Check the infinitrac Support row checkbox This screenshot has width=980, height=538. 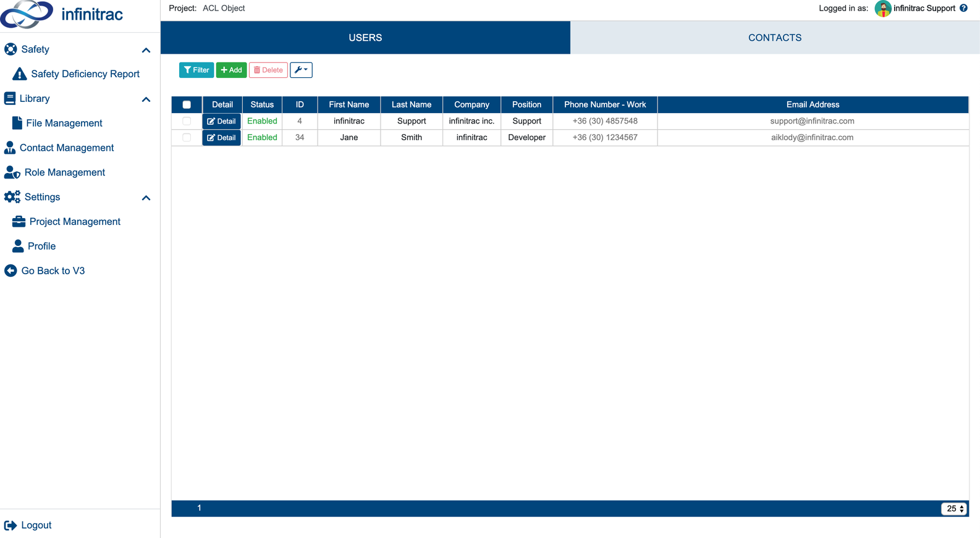click(x=187, y=121)
